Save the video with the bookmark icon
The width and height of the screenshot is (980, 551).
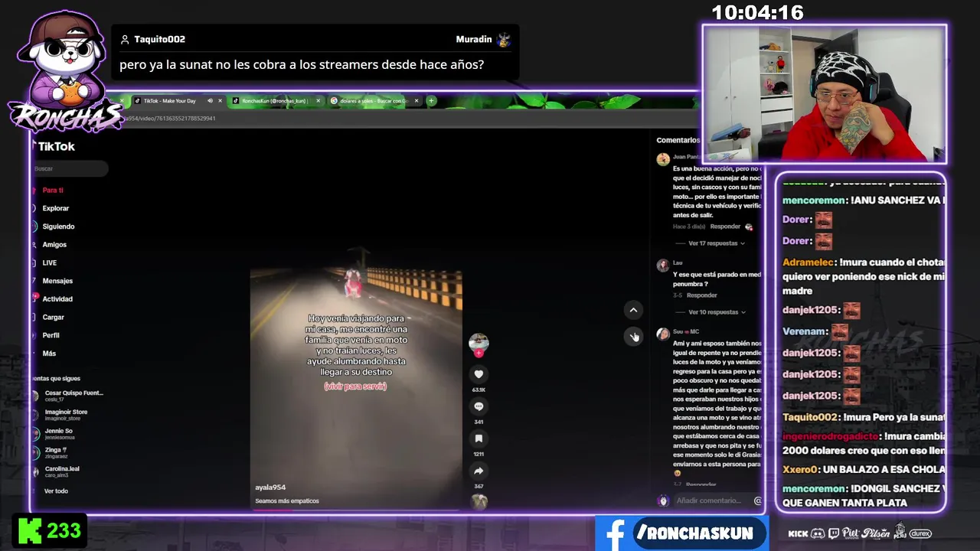(479, 439)
